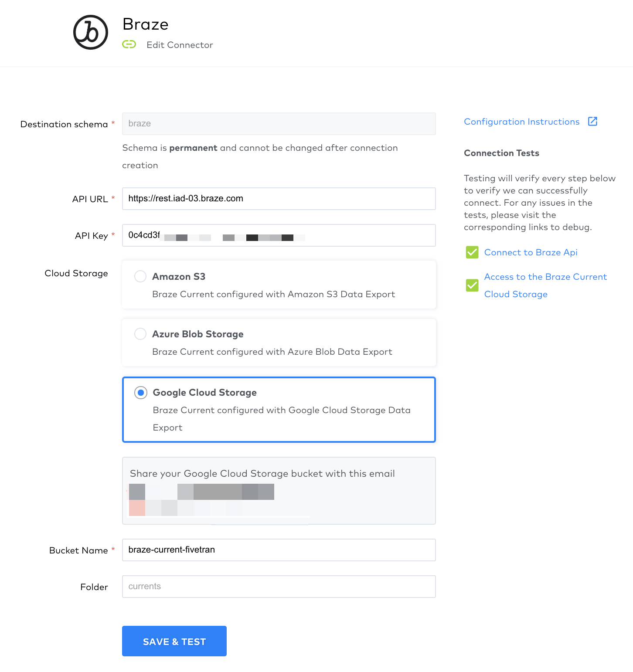
Task: Click the Amazon S3 option description text
Action: point(273,294)
